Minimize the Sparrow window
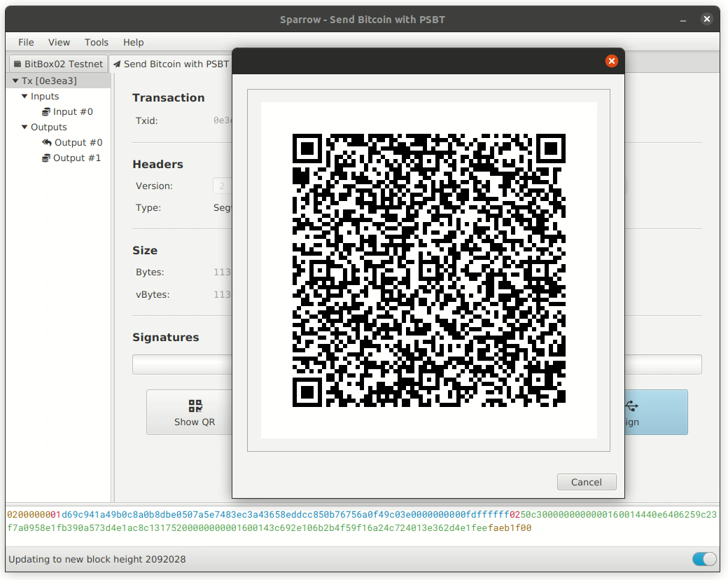This screenshot has width=728, height=580. click(683, 20)
